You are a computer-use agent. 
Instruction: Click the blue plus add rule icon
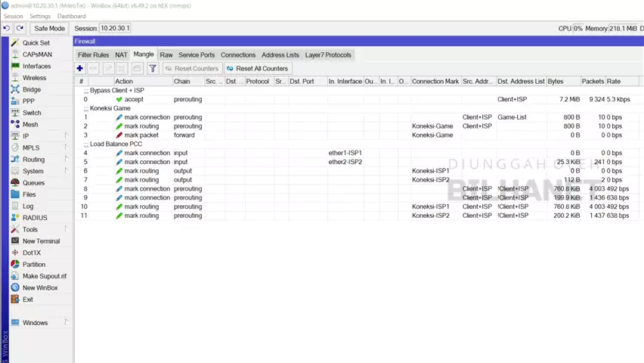tap(80, 69)
